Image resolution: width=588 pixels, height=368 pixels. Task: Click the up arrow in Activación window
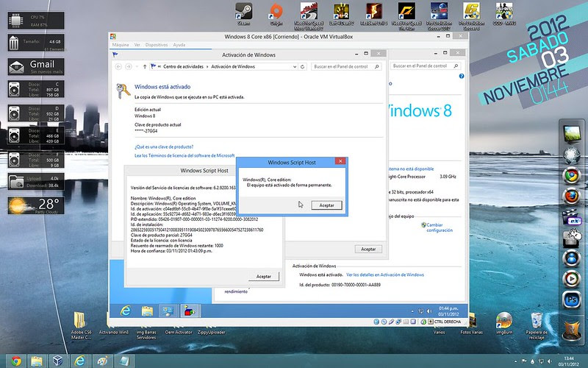[x=145, y=67]
